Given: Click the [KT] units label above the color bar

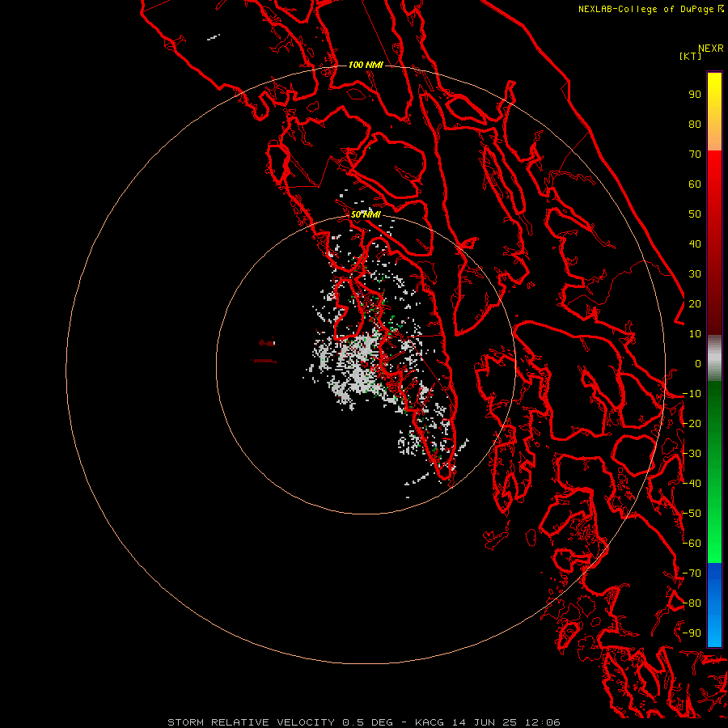Looking at the screenshot, I should tap(690, 56).
